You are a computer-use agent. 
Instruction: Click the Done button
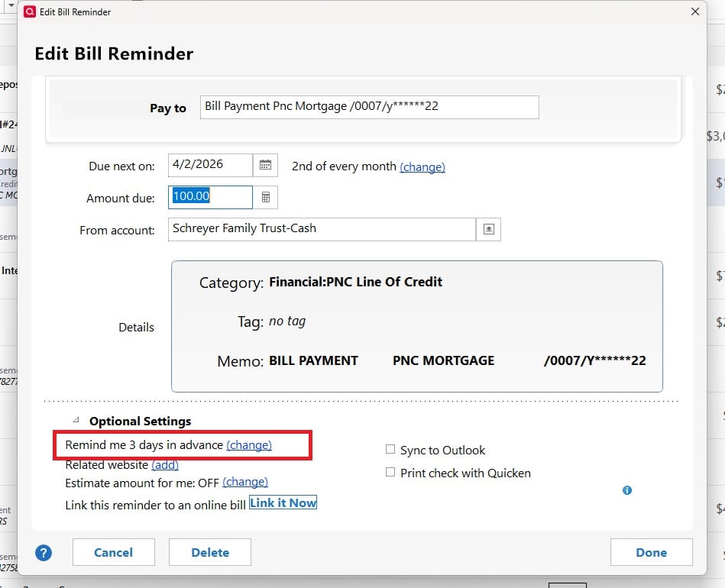pos(652,552)
